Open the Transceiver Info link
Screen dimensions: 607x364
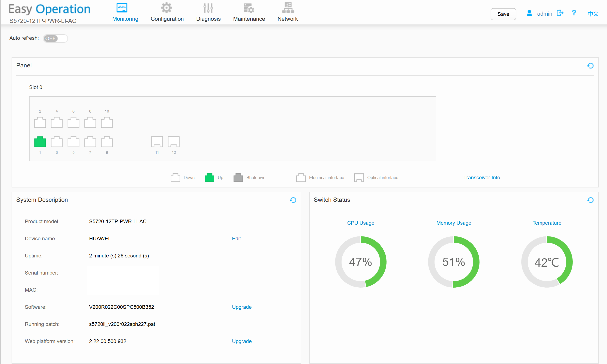(481, 178)
